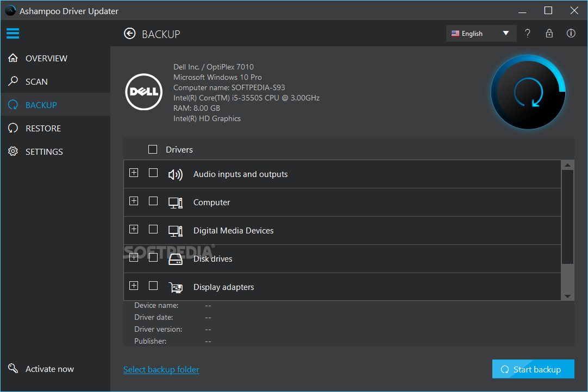Click the scrollbar down arrow

[x=567, y=296]
